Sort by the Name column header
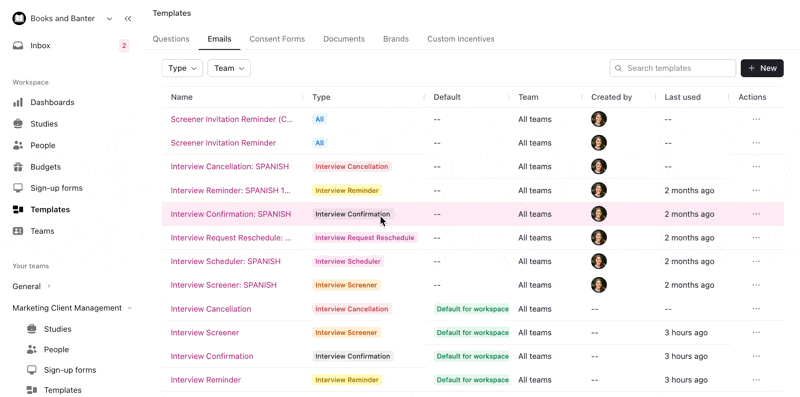The height and width of the screenshot is (397, 800). 182,97
